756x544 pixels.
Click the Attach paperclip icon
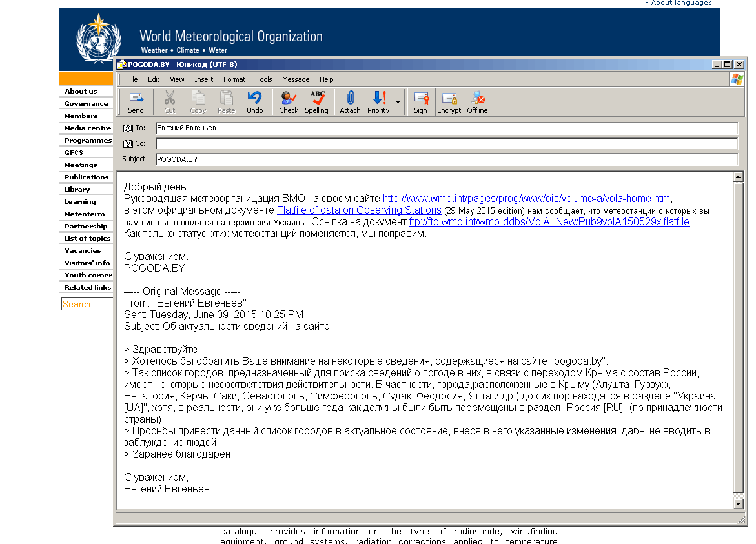(350, 102)
